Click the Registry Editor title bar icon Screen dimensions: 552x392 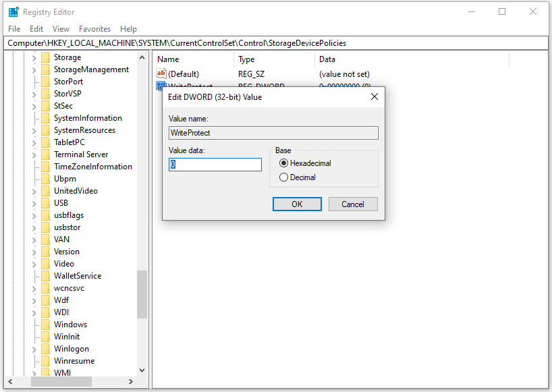pyautogui.click(x=13, y=11)
